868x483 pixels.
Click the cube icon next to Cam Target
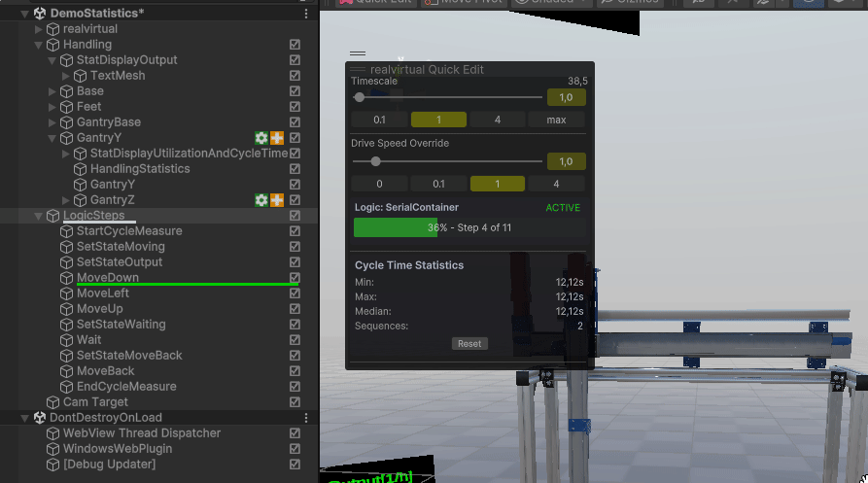point(53,402)
